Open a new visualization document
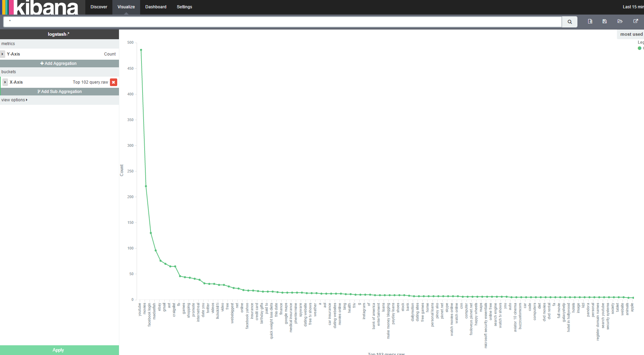Viewport: 644px width, 355px height. 590,21
